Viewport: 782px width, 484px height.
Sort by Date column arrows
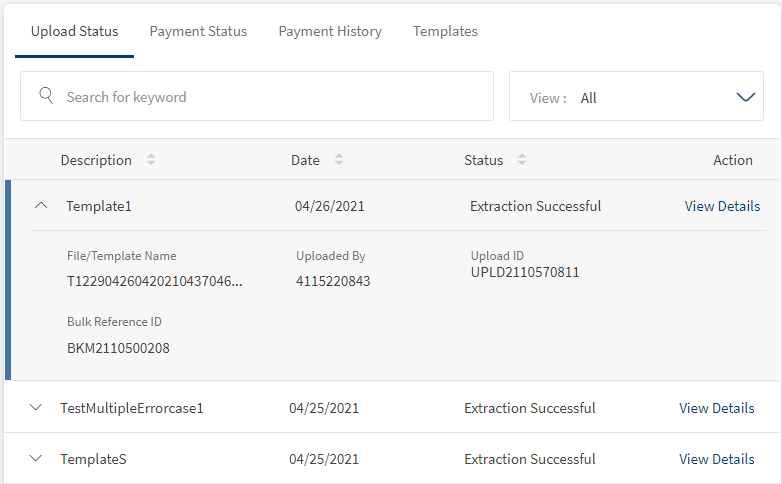point(339,160)
